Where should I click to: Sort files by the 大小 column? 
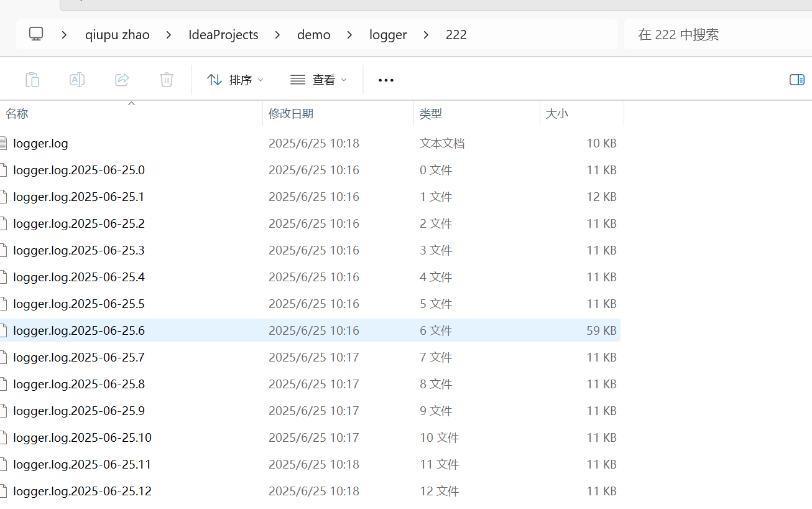pos(557,113)
